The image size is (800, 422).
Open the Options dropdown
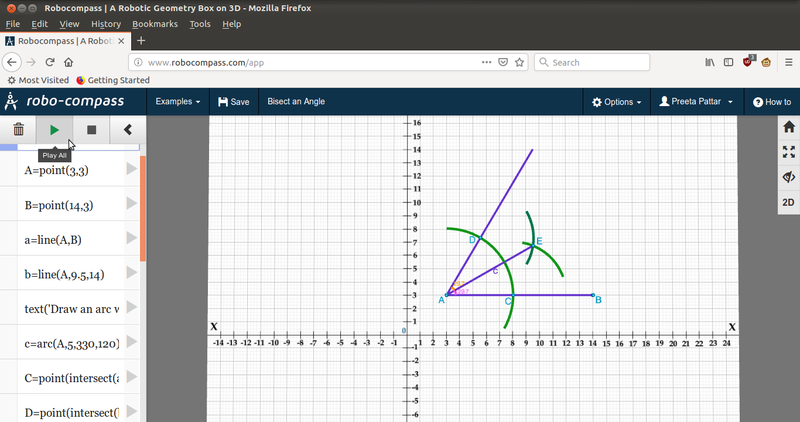pyautogui.click(x=616, y=102)
